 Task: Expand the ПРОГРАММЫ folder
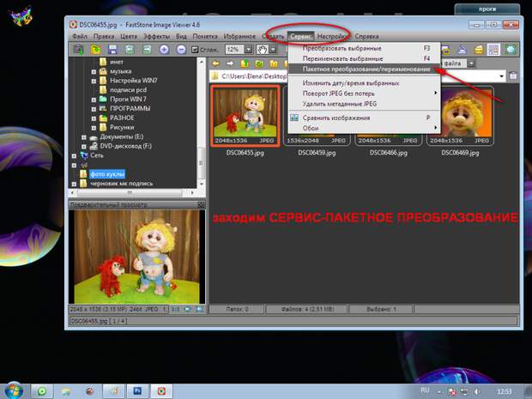pyautogui.click(x=94, y=109)
